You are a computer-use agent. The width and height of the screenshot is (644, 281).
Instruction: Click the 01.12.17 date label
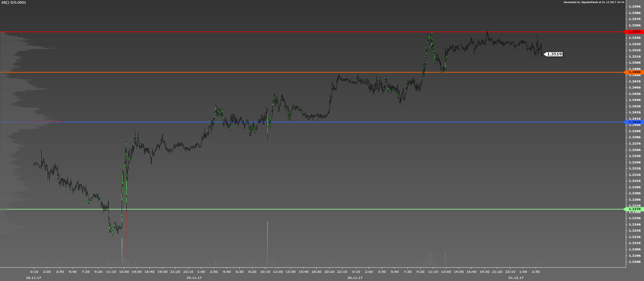pos(516,278)
